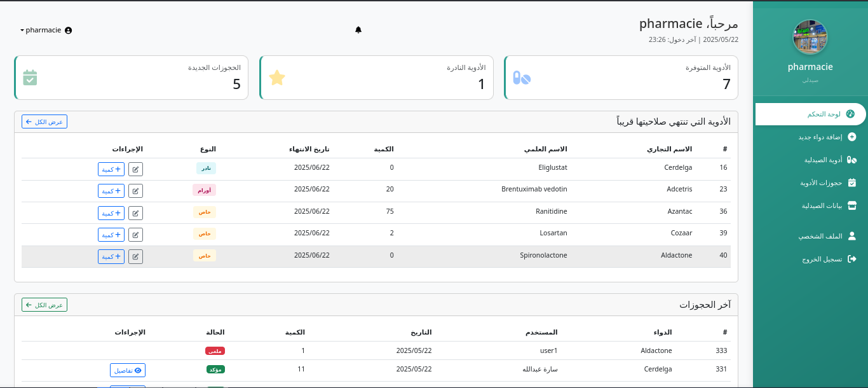
Task: Click the الأدوية النادرة card title
Action: [x=466, y=67]
